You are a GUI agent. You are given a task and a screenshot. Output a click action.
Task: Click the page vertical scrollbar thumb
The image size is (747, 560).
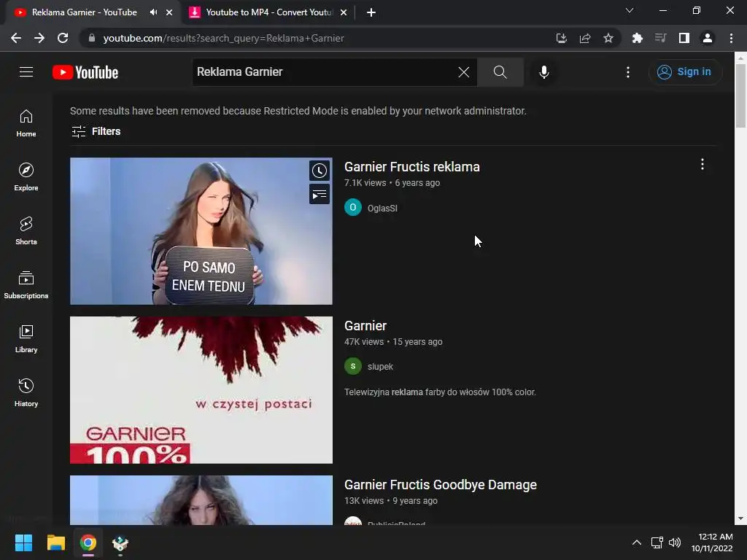click(740, 96)
